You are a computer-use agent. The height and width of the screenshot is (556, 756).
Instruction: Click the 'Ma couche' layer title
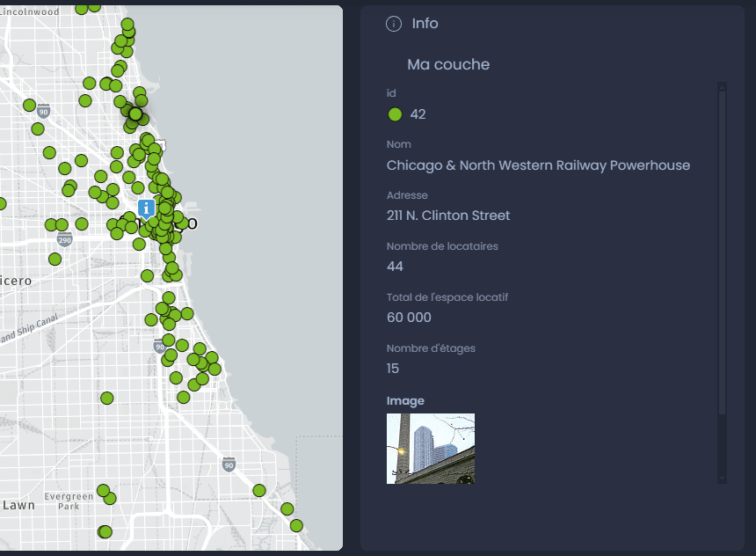(x=448, y=64)
